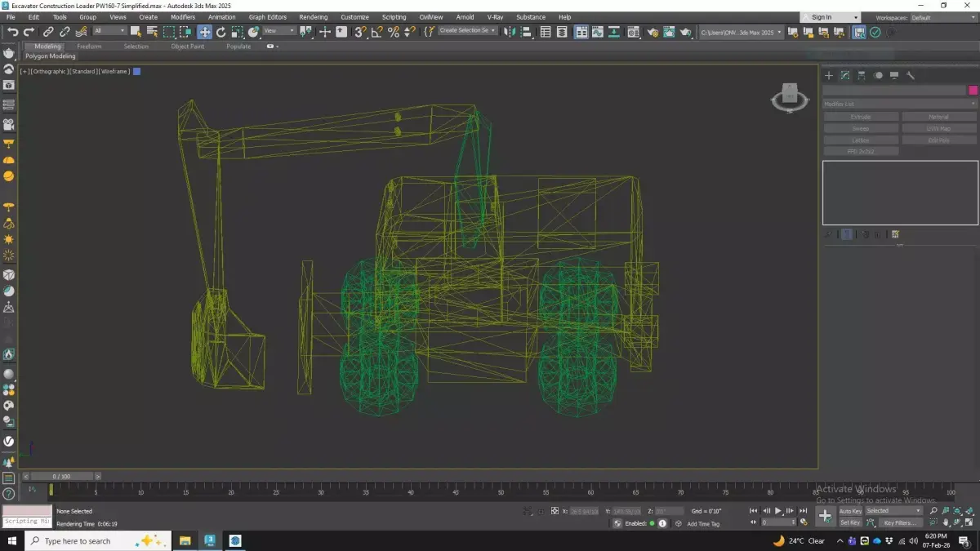This screenshot has width=980, height=551.
Task: Open the Rendered Frame Window icon
Action: coord(670,32)
